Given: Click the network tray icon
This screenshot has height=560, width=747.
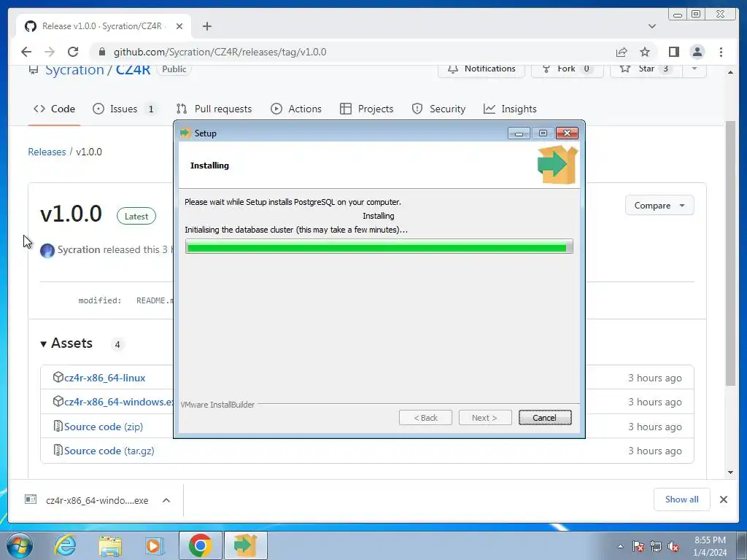Looking at the screenshot, I should tap(656, 546).
